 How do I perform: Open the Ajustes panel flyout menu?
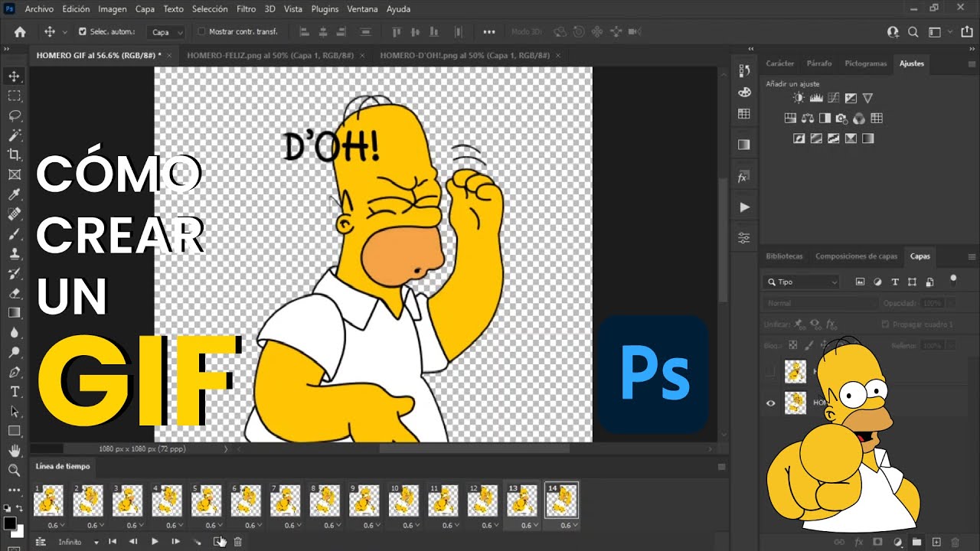point(972,64)
